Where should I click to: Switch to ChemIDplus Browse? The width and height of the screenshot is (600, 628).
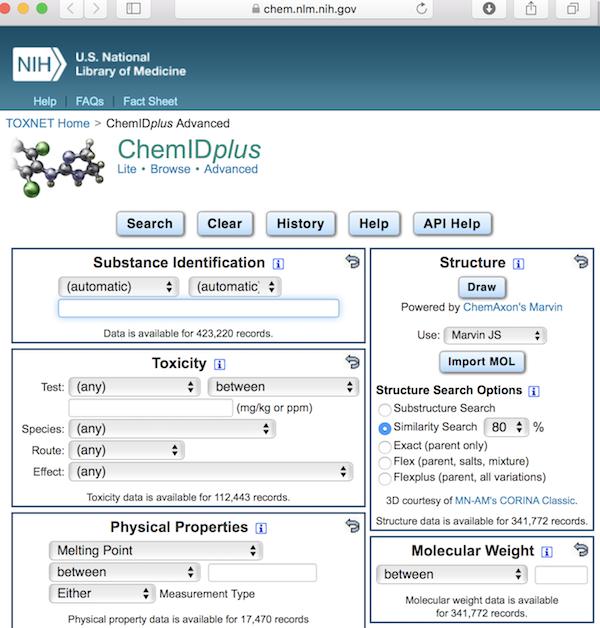[x=170, y=169]
